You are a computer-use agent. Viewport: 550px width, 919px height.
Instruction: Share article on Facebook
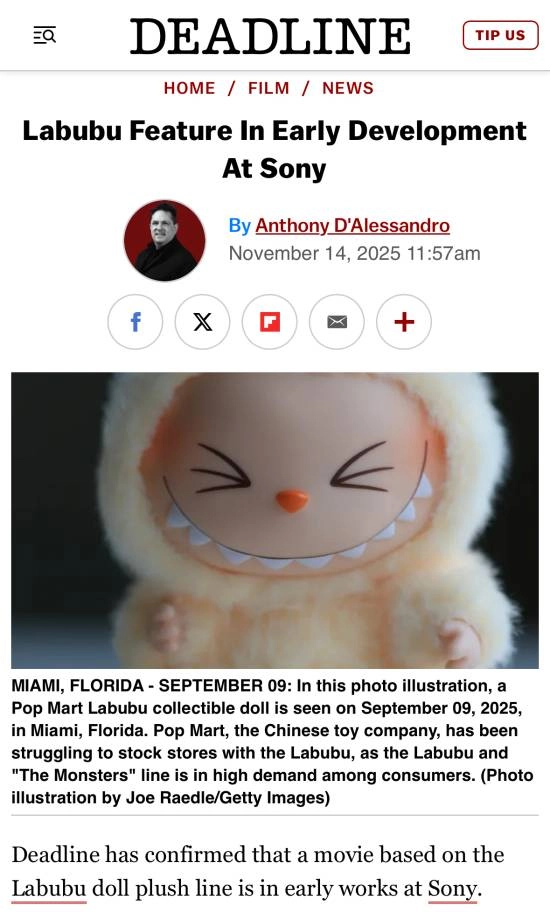click(x=135, y=322)
